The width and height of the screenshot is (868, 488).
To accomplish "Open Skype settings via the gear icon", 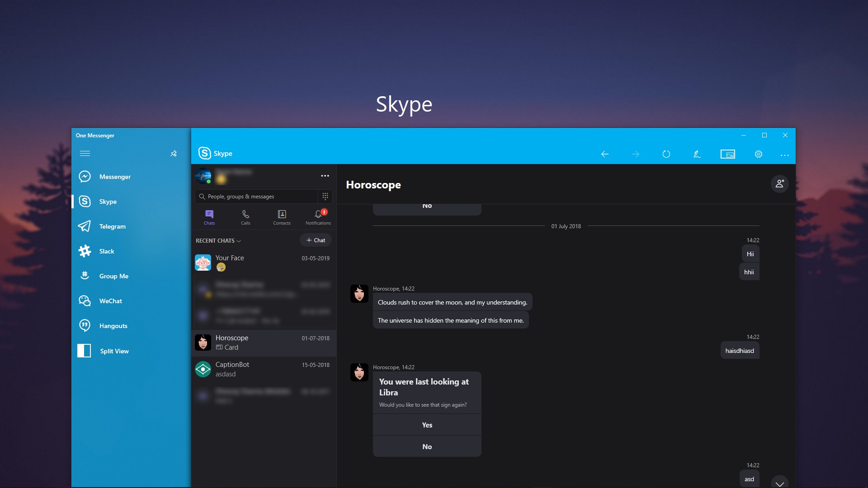I will click(x=758, y=154).
